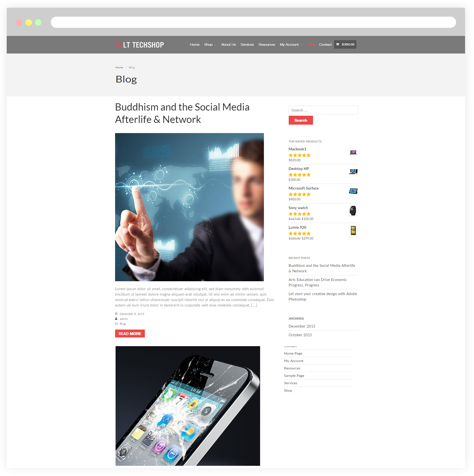
Task: Click the author icon next to admin
Action: click(116, 319)
